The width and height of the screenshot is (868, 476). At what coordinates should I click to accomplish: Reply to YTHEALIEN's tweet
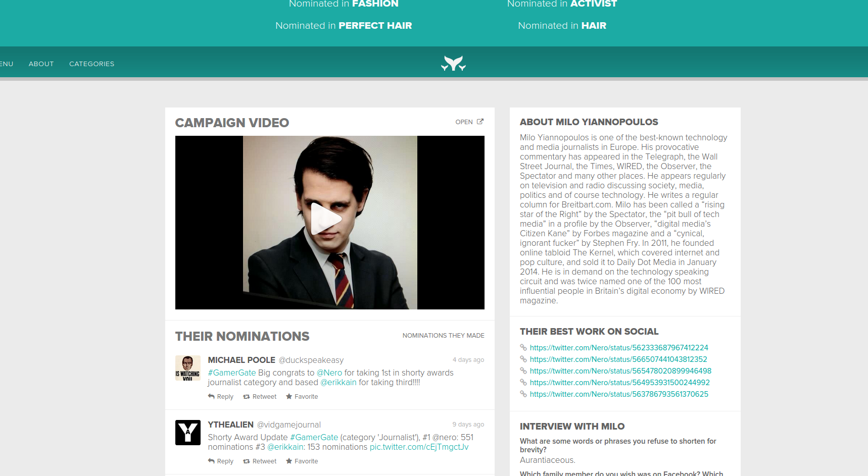pyautogui.click(x=221, y=461)
